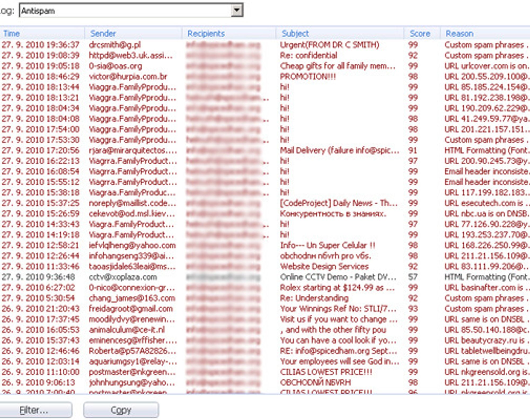Select the 'Info--- Un Super Celular' row
The height and width of the screenshot is (420, 530).
265,245
